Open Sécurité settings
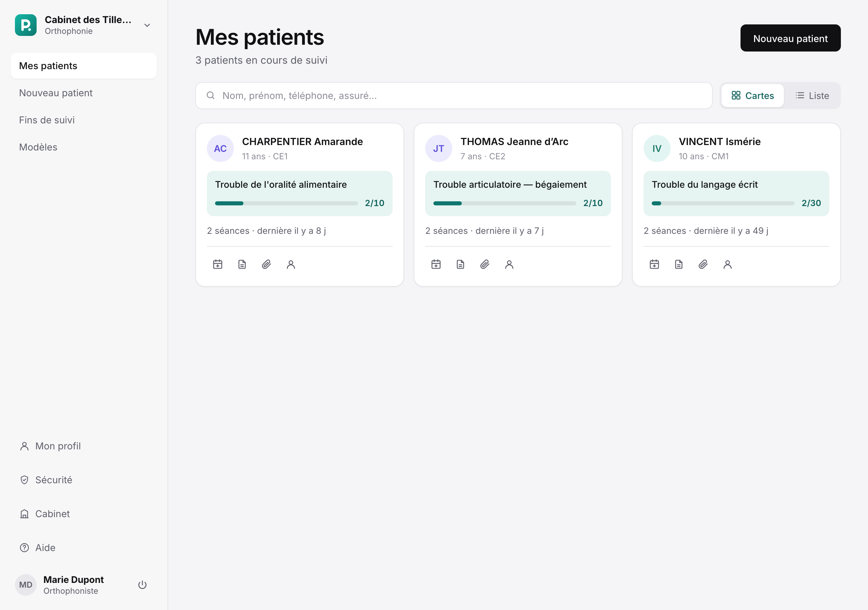Image resolution: width=868 pixels, height=610 pixels. tap(83, 480)
